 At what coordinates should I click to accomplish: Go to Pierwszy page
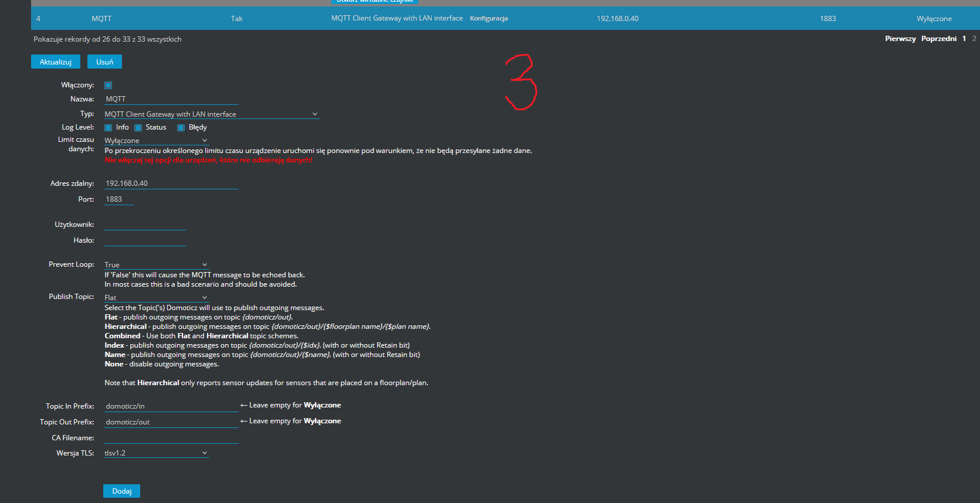[x=900, y=39]
